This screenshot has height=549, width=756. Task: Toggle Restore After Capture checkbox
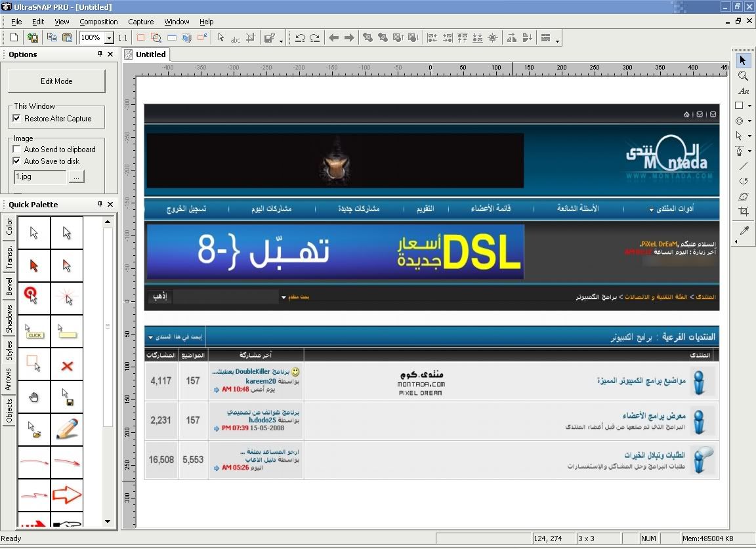[x=16, y=118]
